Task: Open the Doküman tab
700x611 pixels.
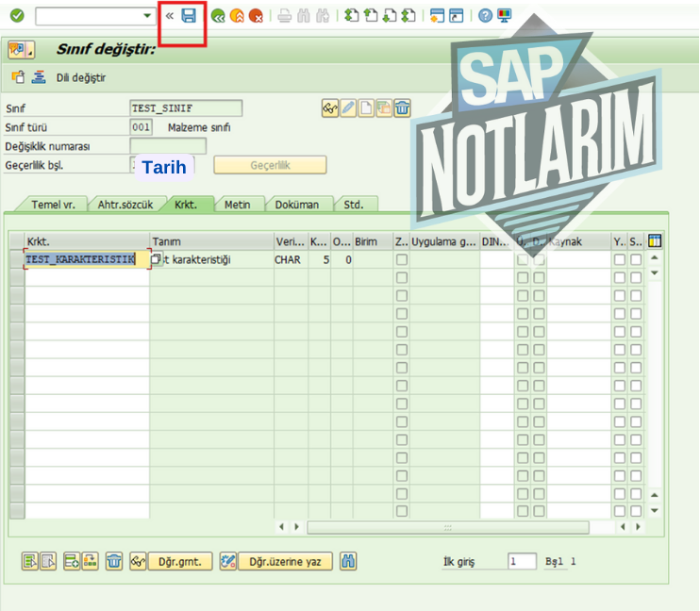Action: 297,205
